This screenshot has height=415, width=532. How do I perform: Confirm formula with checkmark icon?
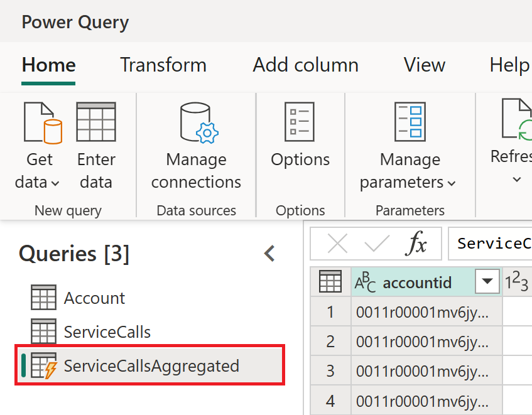point(377,244)
